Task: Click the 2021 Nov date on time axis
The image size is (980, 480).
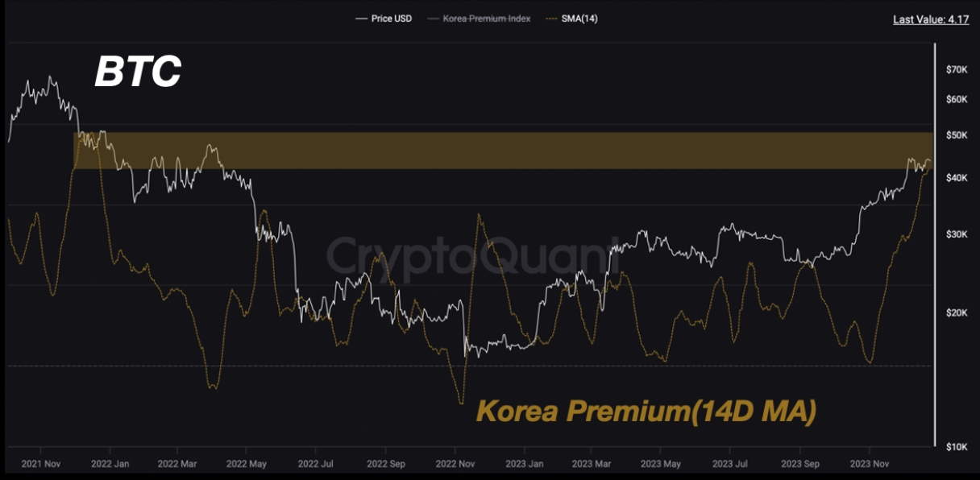Action: (x=39, y=465)
